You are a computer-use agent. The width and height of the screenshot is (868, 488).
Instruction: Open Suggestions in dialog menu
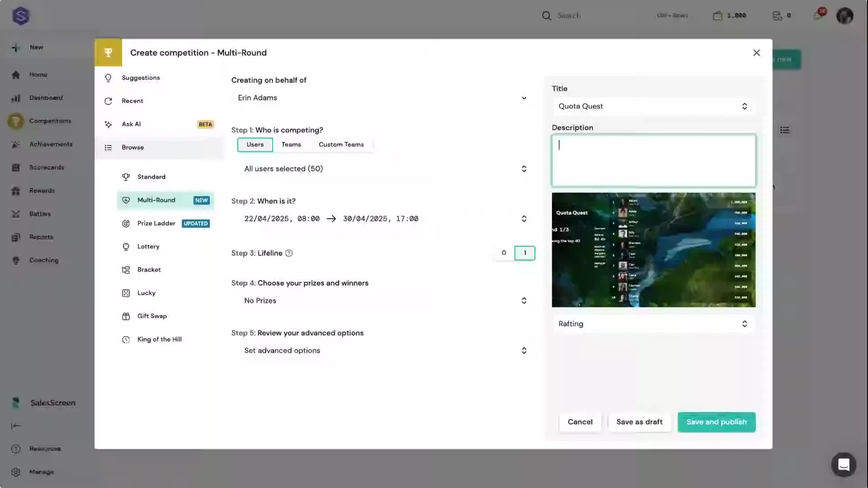(x=159, y=78)
